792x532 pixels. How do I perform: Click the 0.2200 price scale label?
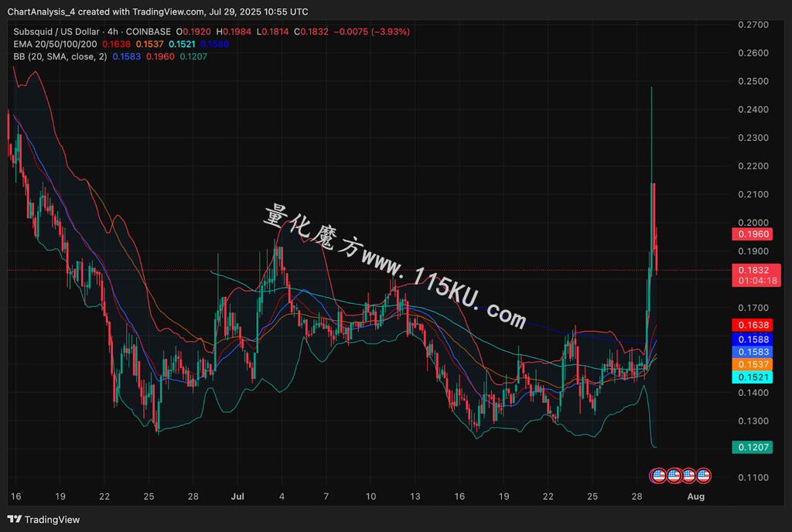753,166
